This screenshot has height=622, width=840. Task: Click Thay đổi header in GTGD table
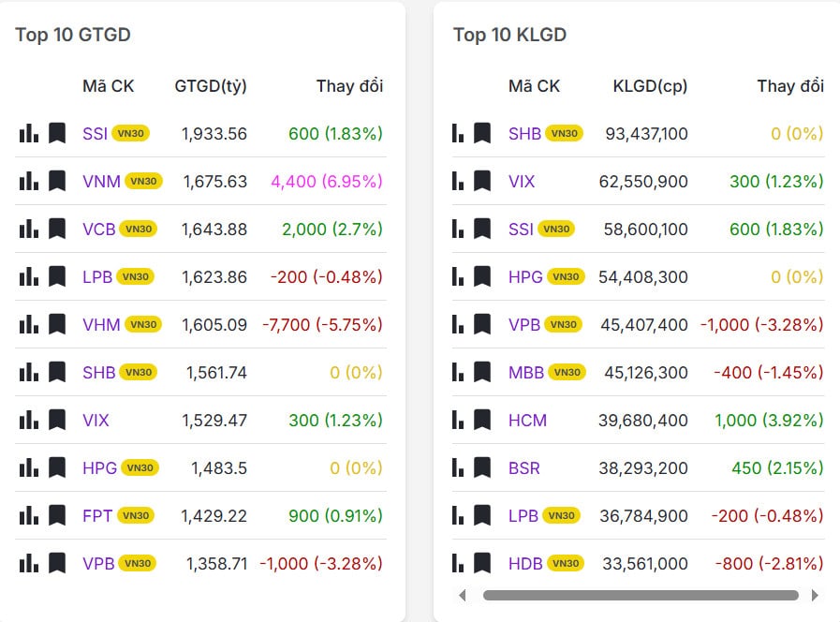coord(349,86)
